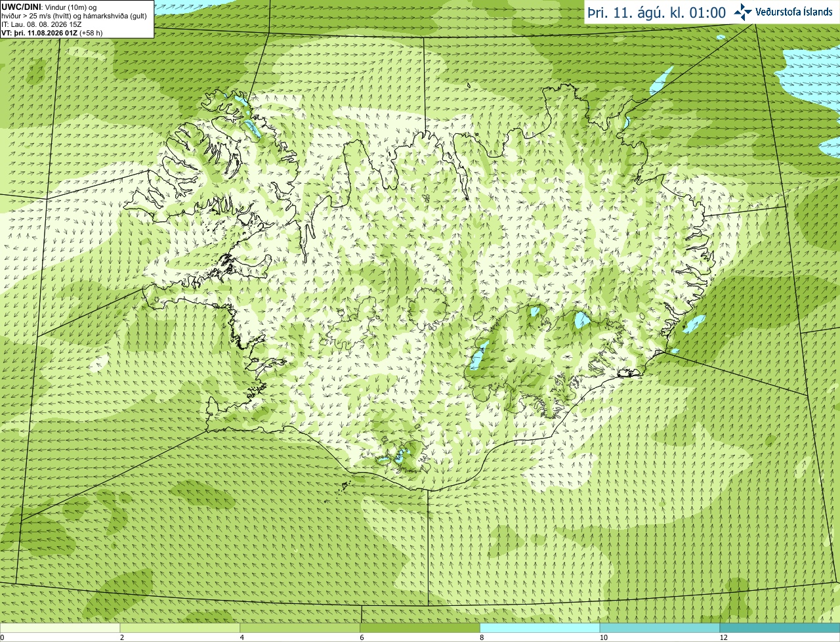Click the 4–6 m/s green legend swatch
The width and height of the screenshot is (840, 642).
tap(300, 628)
